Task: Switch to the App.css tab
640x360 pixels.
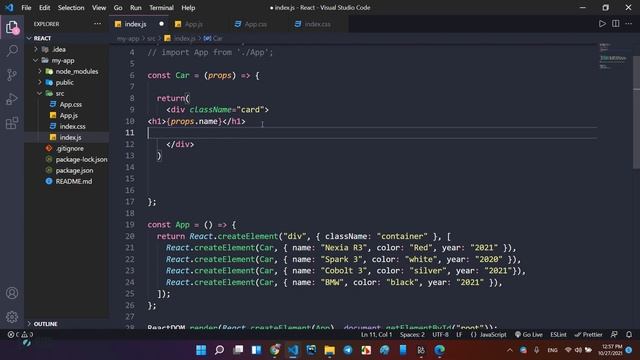Action: [x=259, y=24]
